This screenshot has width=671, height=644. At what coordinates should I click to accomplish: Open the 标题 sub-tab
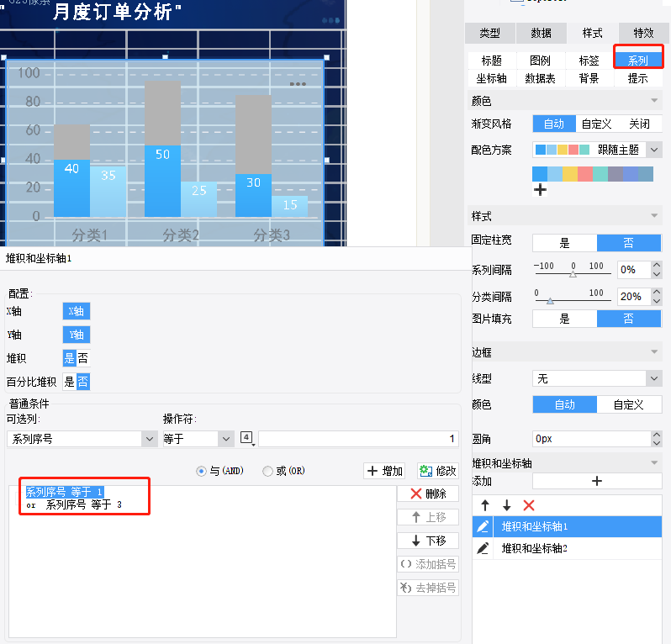tap(491, 61)
